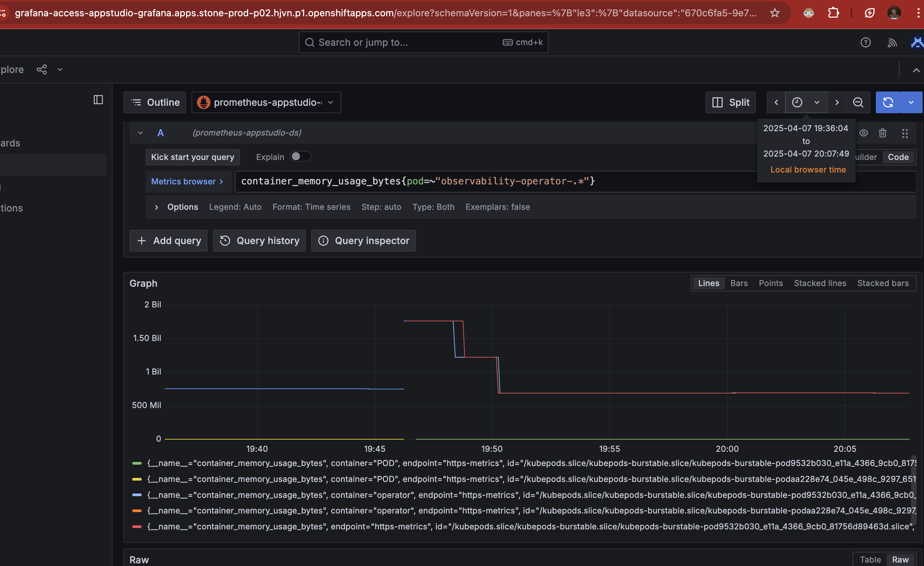Viewport: 924px width, 566px height.
Task: Bookmark page with the star icon
Action: click(x=775, y=13)
